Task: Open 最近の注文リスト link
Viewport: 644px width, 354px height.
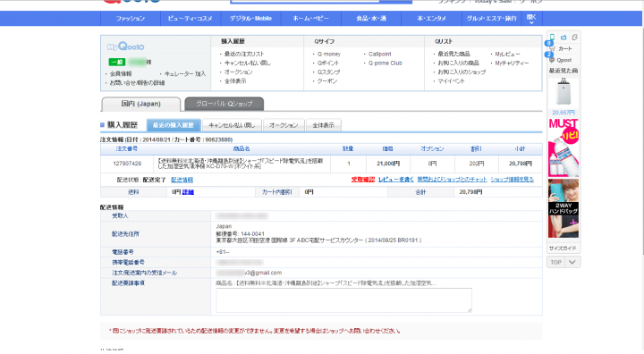Action: pyautogui.click(x=244, y=54)
